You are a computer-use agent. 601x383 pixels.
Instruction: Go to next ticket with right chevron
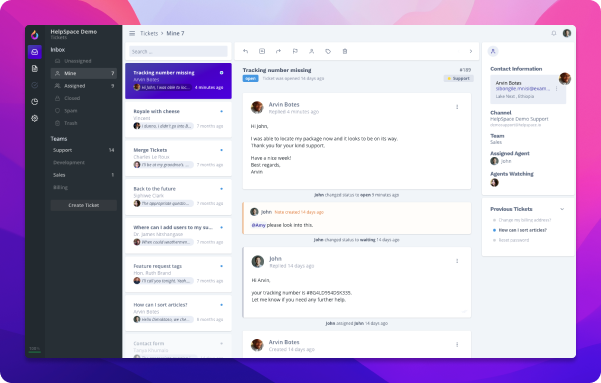pyautogui.click(x=471, y=51)
